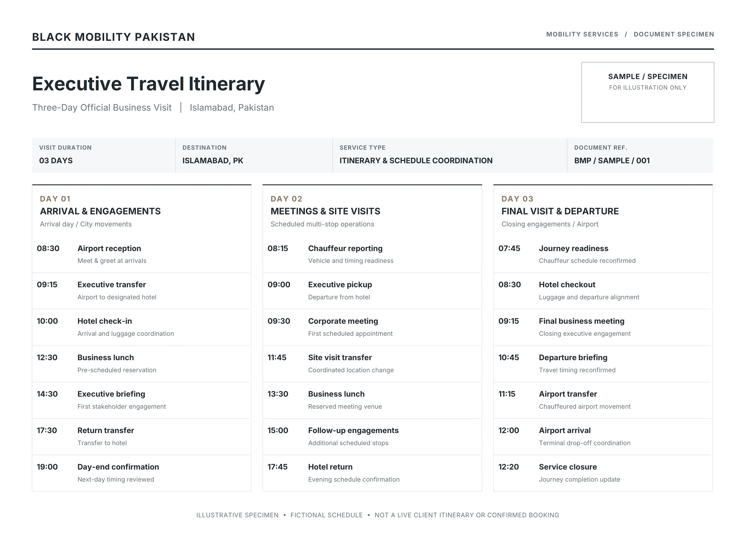Click the FICTIONAL SCHEDULE footer text
Image resolution: width=756 pixels, height=535 pixels.
tap(327, 515)
